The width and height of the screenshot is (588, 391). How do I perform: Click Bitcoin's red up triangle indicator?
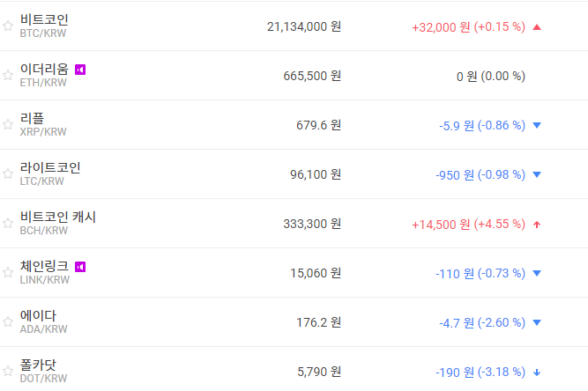coord(537,26)
